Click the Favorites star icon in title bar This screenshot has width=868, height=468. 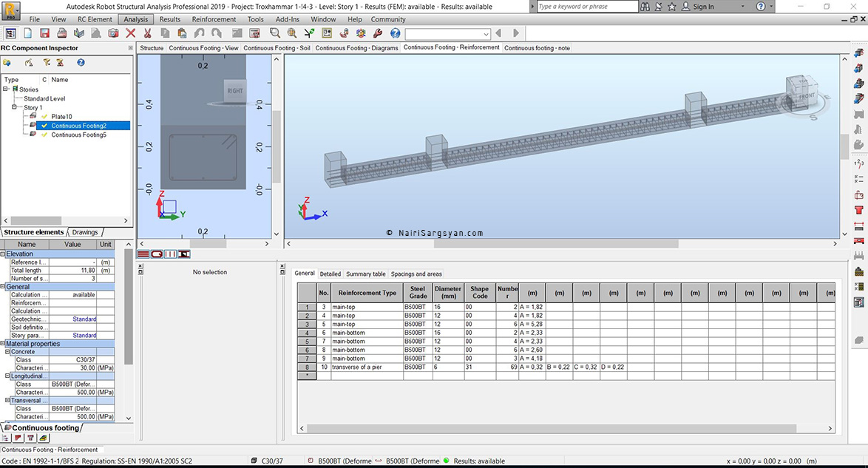671,7
